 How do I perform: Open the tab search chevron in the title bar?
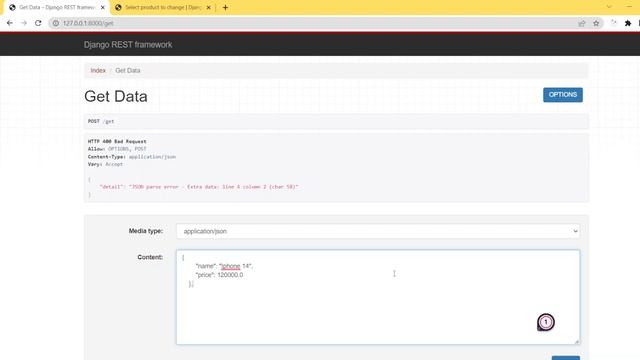point(609,7)
